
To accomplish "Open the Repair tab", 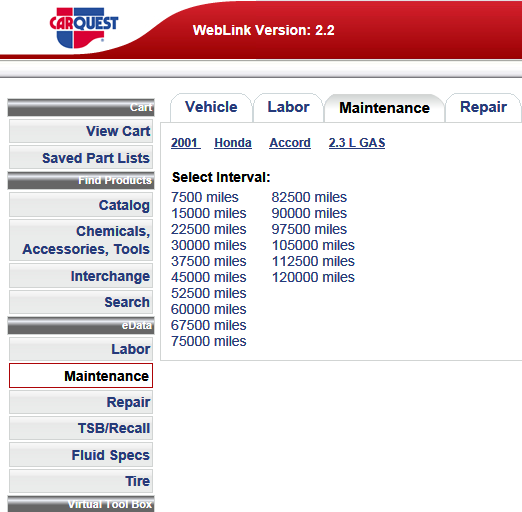I will (483, 107).
